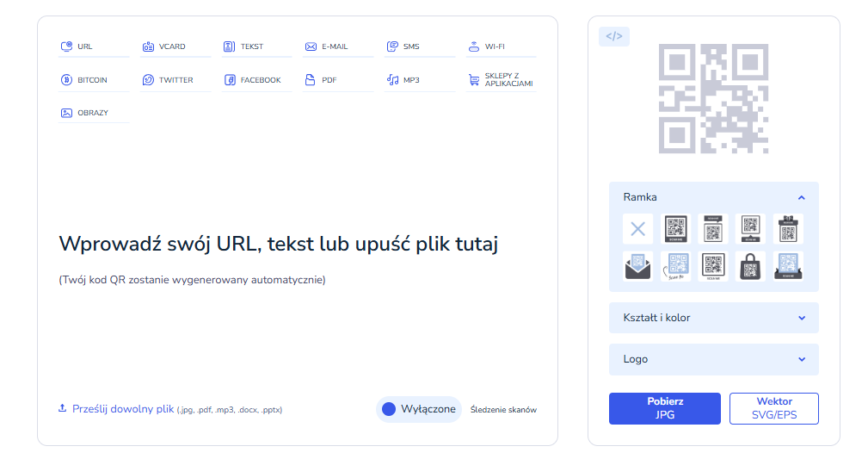Select the URL QR type
Viewport: 868px width, 459px height.
point(93,47)
